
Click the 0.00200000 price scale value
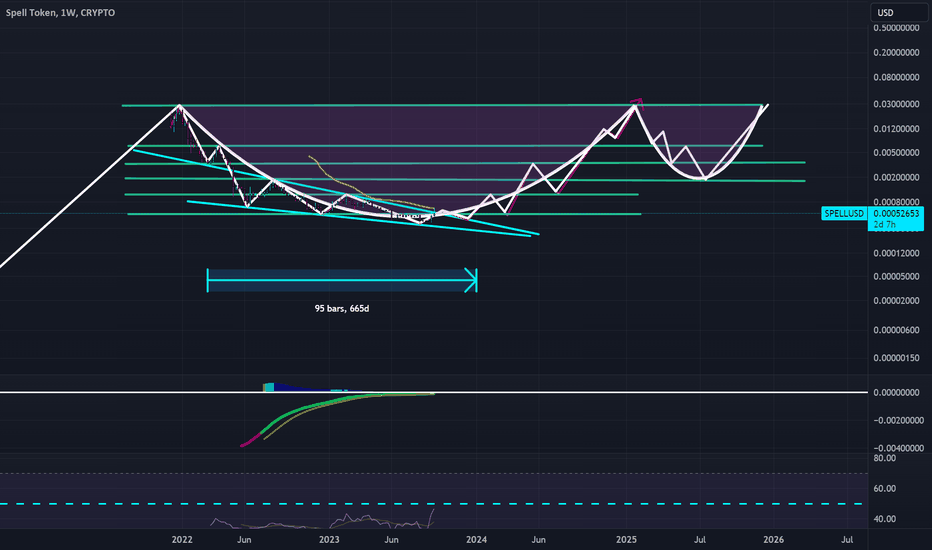[896, 177]
